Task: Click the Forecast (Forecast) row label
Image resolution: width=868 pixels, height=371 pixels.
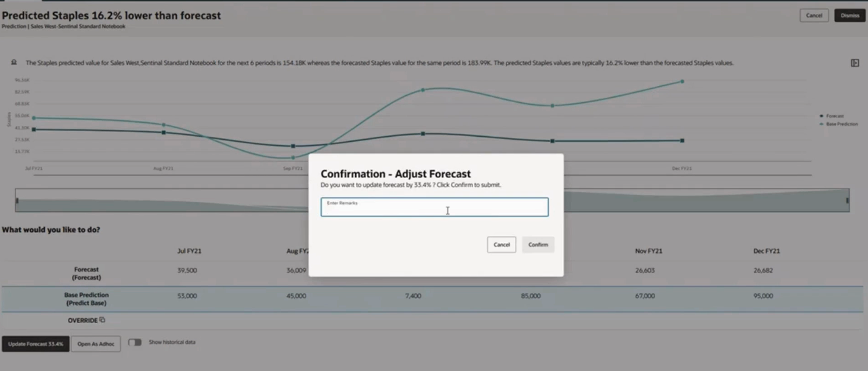Action: coord(86,273)
